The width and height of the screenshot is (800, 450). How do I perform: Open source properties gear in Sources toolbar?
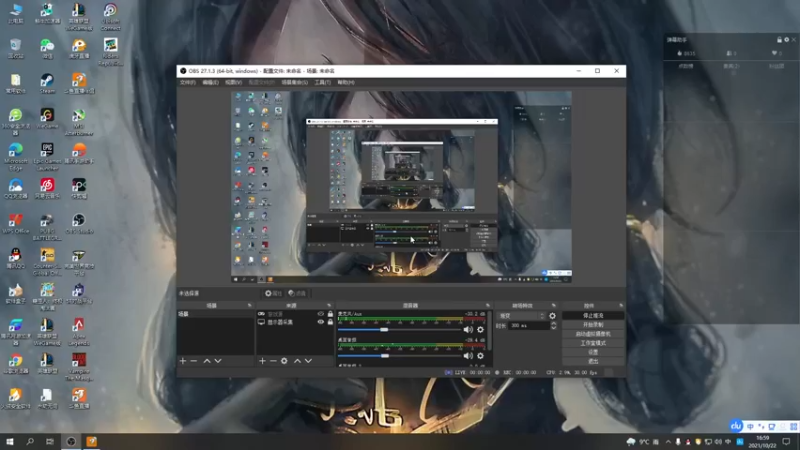[284, 361]
